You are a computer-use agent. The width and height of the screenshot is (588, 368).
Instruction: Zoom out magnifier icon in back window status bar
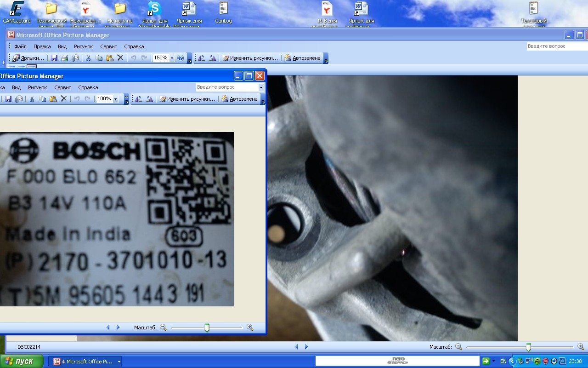(x=458, y=347)
